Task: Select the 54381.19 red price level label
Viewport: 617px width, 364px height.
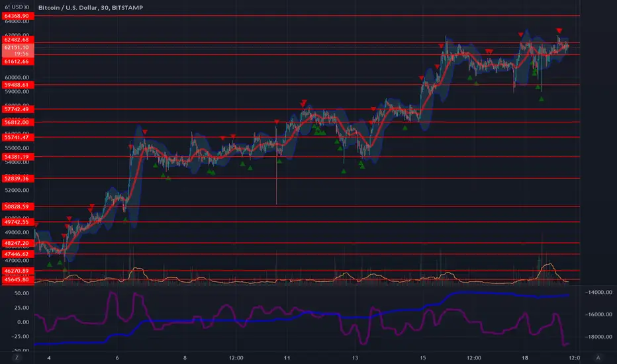Action: pos(17,157)
